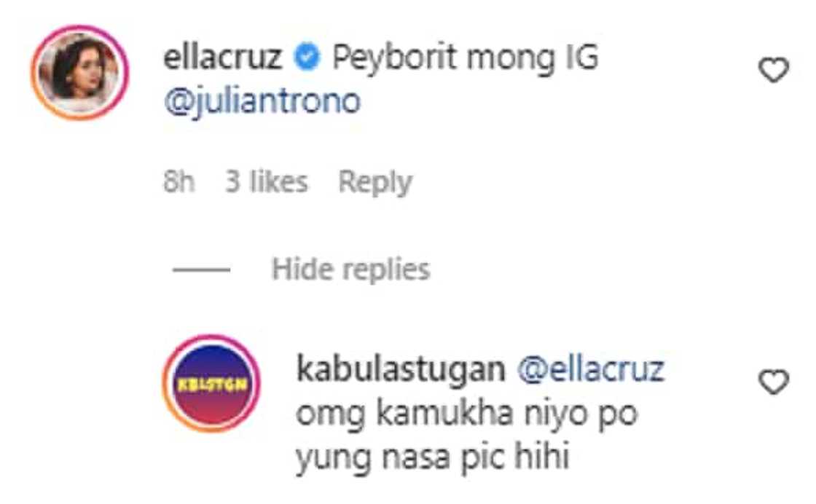Click the blue verified badge

coord(307,57)
